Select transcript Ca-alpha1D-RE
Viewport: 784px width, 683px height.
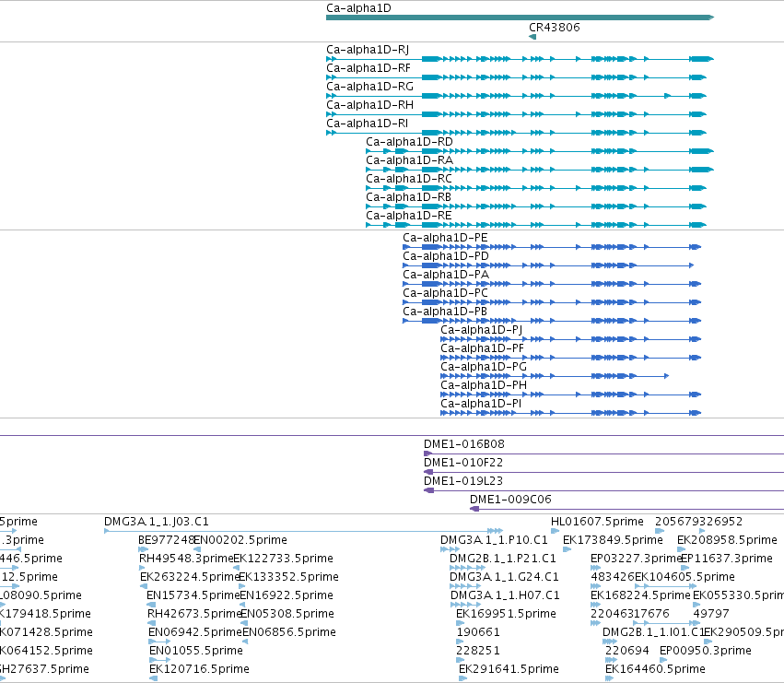click(x=536, y=225)
